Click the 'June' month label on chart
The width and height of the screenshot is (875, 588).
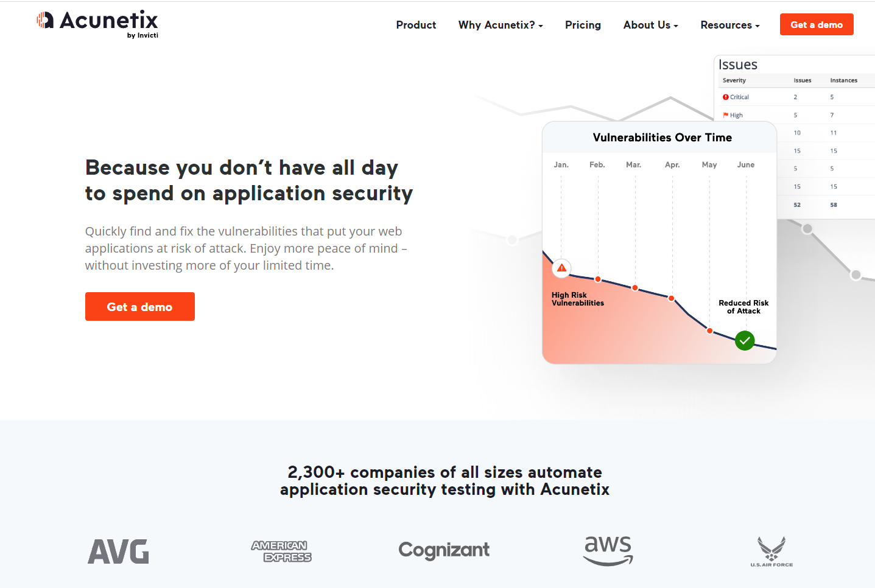point(746,165)
